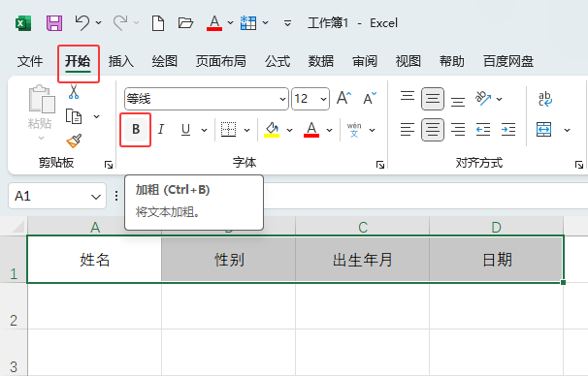The width and height of the screenshot is (588, 376).
Task: Open the Copy options dropdown arrow
Action: click(96, 116)
